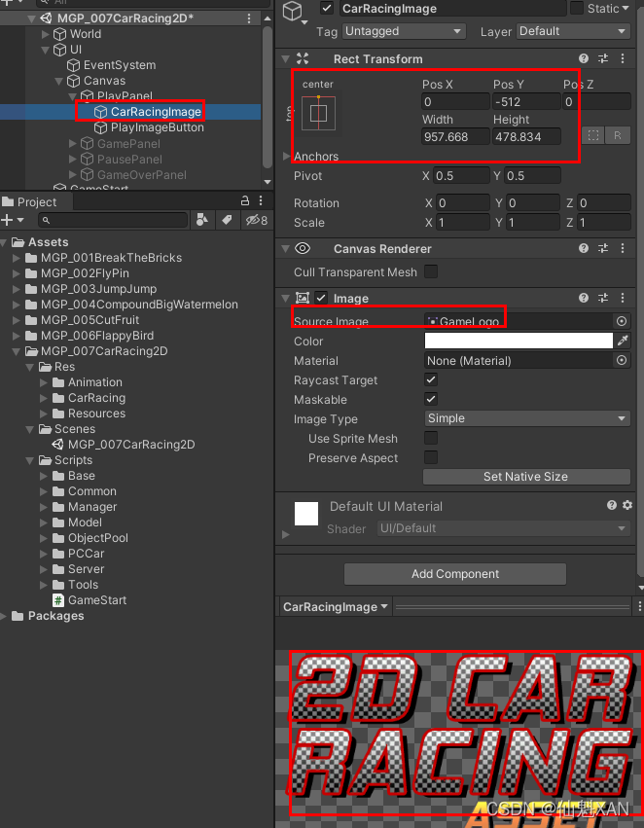The height and width of the screenshot is (828, 644).
Task: Click the white Color swatch field
Action: [519, 341]
